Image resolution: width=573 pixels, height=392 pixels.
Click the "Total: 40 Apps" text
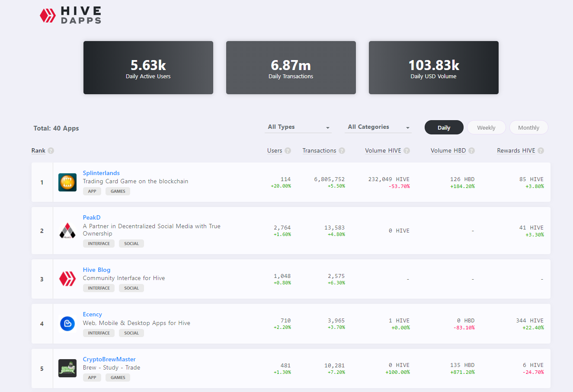pos(56,128)
